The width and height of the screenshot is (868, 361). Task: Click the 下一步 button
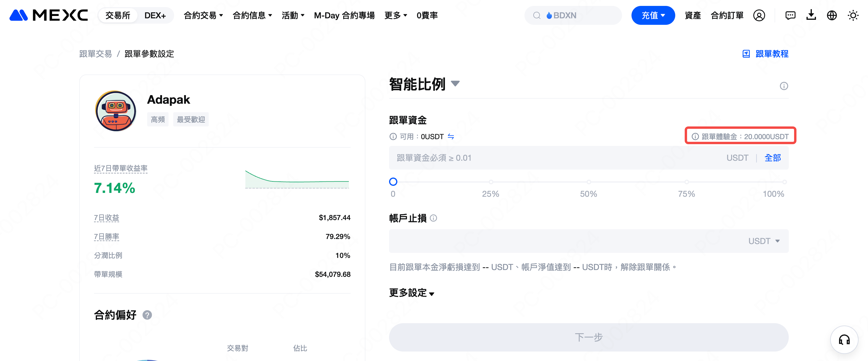point(588,337)
